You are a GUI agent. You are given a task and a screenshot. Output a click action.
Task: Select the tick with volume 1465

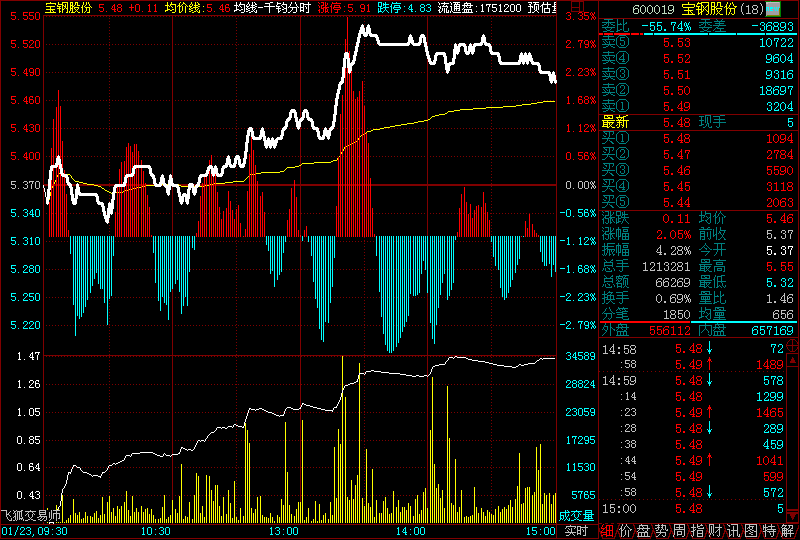[693, 412]
